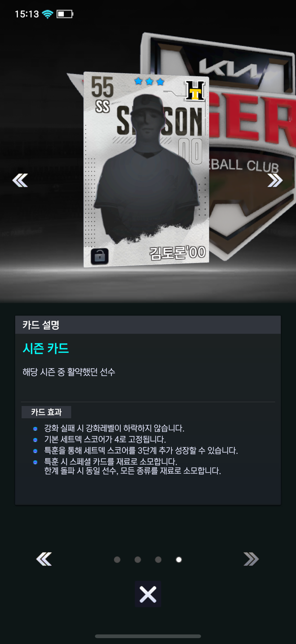The height and width of the screenshot is (644, 296).
Task: Select the first page indicator dot
Action: pyautogui.click(x=117, y=560)
